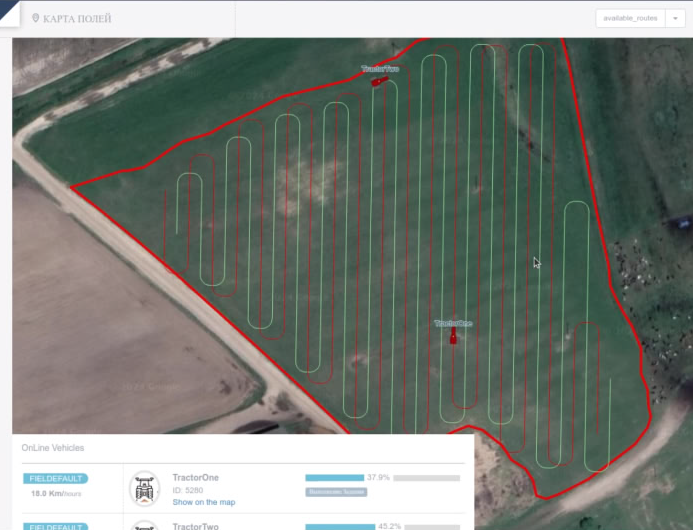Click the available_routes button
The image size is (693, 530).
pos(630,19)
